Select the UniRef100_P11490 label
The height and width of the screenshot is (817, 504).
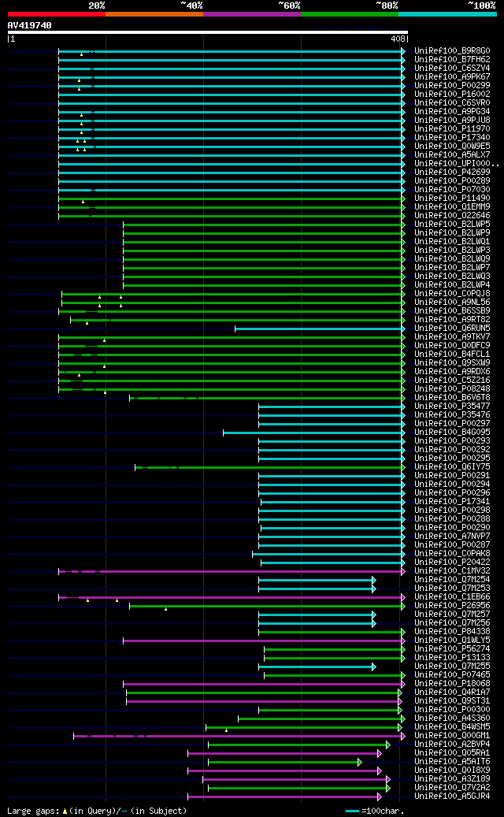[x=452, y=198]
